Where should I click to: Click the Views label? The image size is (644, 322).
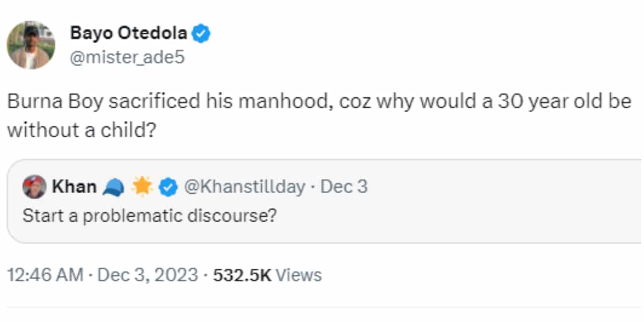click(x=302, y=275)
